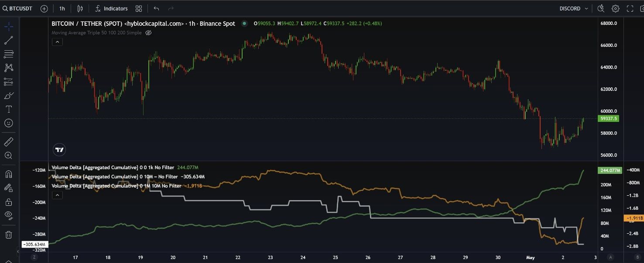Click the green 244.077M legend value
The height and width of the screenshot is (263, 644).
188,167
